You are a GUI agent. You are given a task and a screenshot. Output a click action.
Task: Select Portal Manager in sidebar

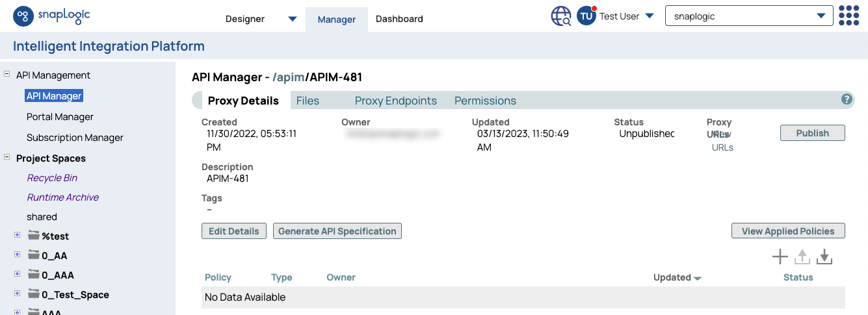[60, 116]
